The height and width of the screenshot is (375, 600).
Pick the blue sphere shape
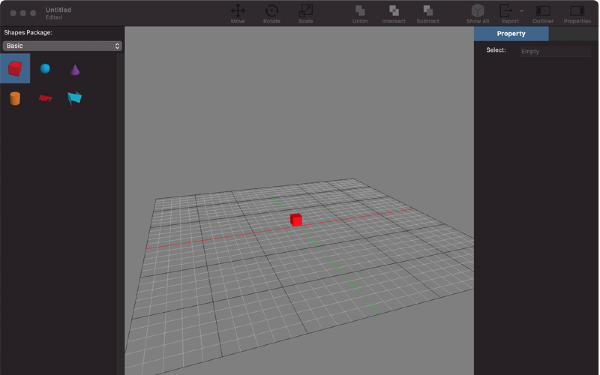(45, 68)
